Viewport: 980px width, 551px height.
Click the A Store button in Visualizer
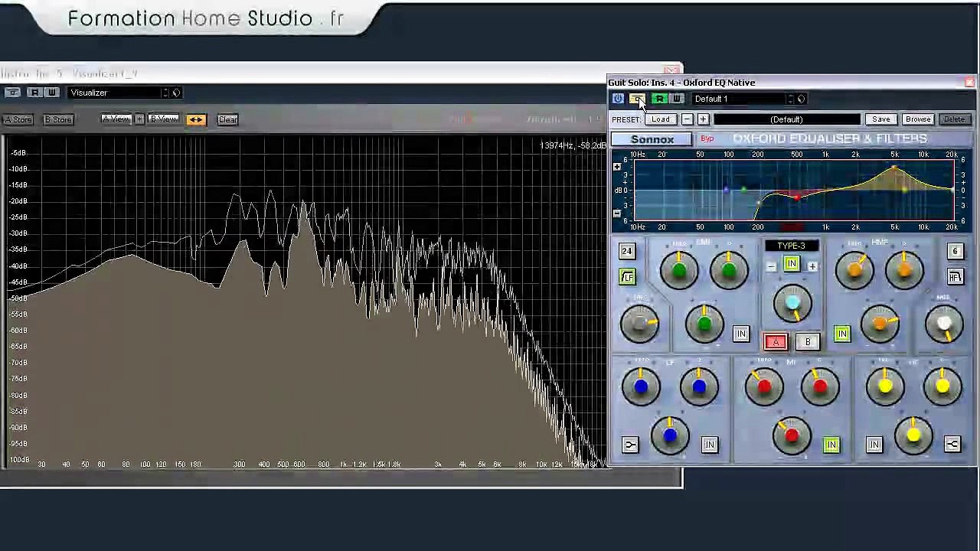18,119
